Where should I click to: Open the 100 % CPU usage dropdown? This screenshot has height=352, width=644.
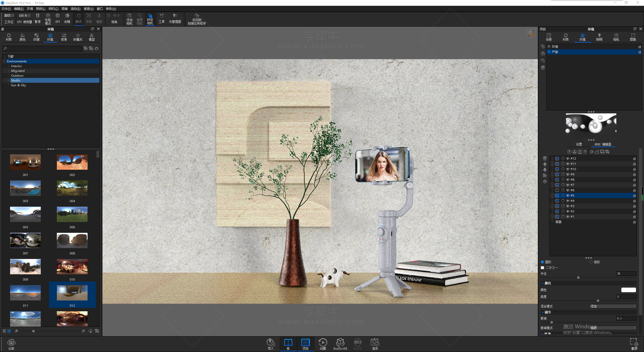click(x=24, y=16)
